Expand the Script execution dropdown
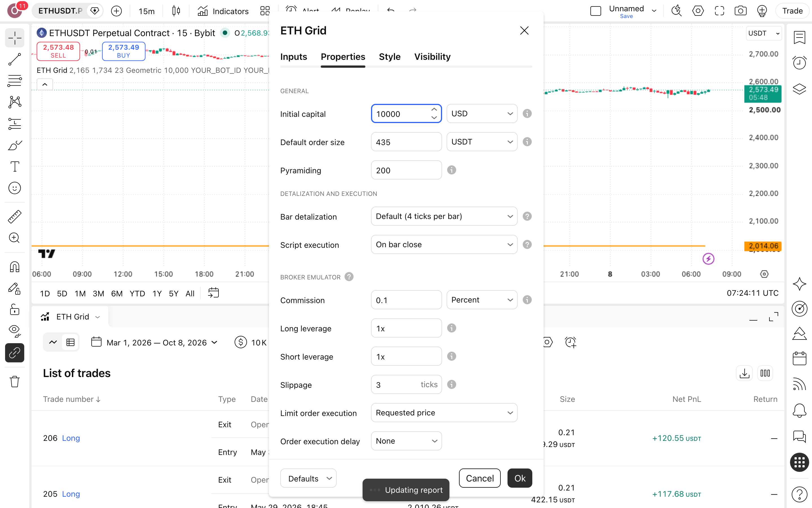 (444, 245)
